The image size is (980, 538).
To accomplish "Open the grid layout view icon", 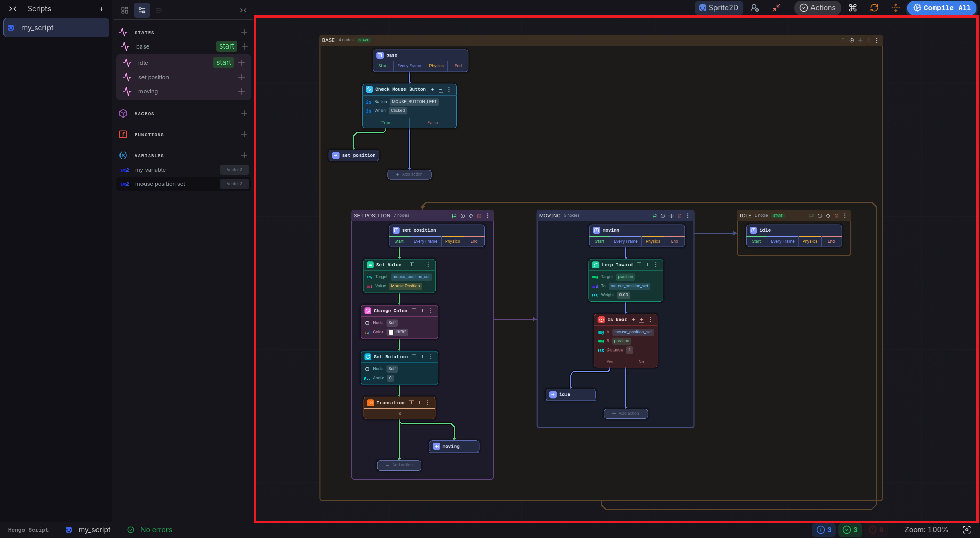I will tap(125, 10).
